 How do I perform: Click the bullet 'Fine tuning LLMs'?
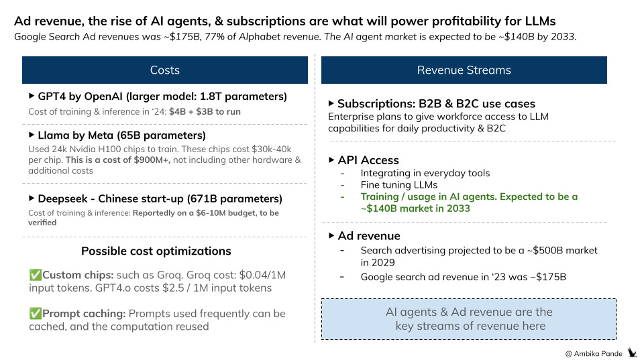pos(398,185)
